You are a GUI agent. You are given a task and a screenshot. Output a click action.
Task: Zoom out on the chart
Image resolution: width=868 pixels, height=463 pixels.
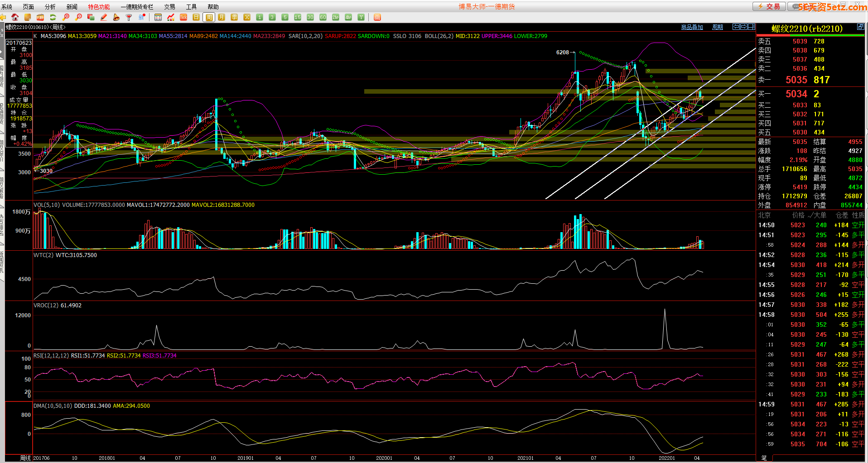[78, 17]
